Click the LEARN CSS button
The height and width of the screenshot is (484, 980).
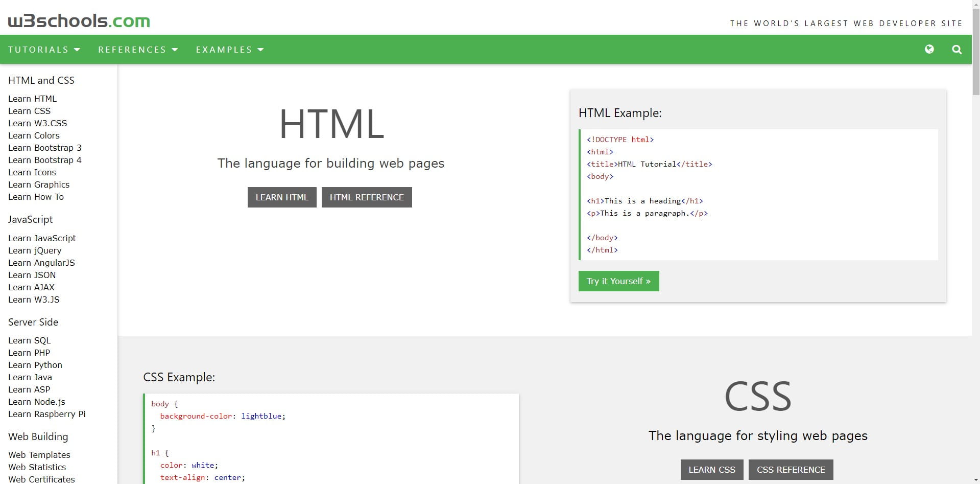click(712, 470)
